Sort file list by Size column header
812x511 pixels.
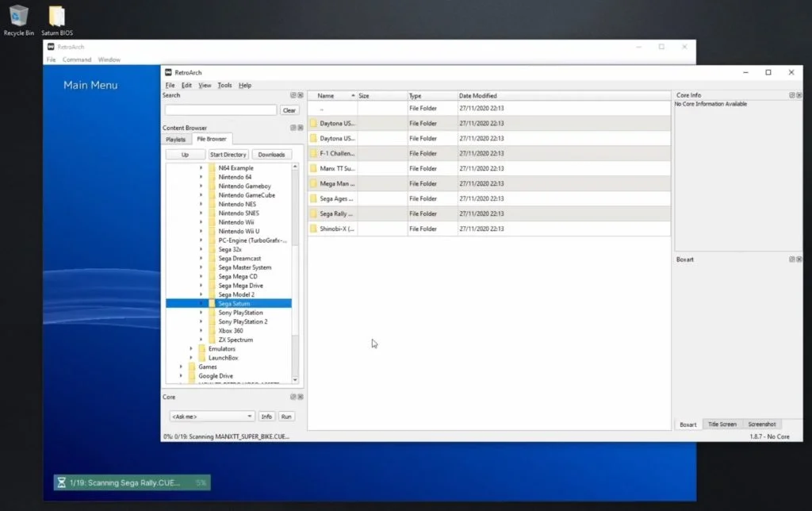coord(382,96)
